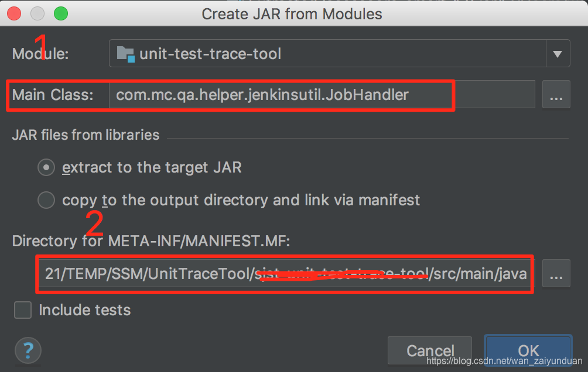Browse for Main Class with ellipsis button

click(556, 94)
